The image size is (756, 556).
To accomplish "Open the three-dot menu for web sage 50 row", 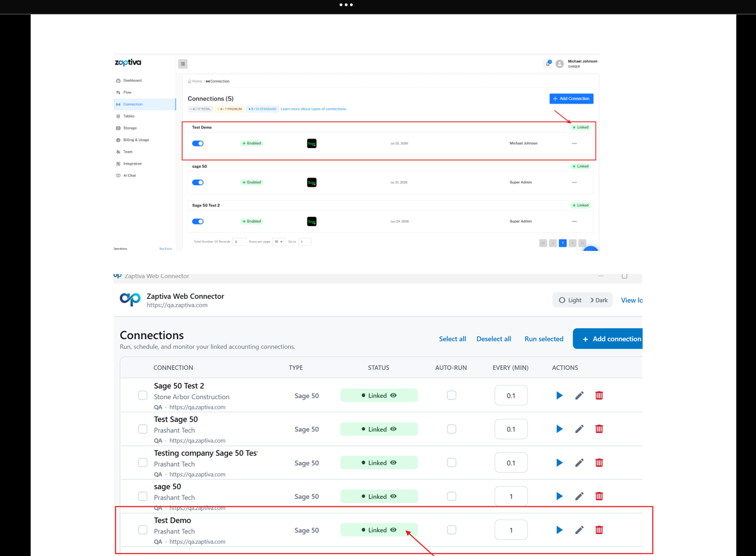I will [574, 182].
